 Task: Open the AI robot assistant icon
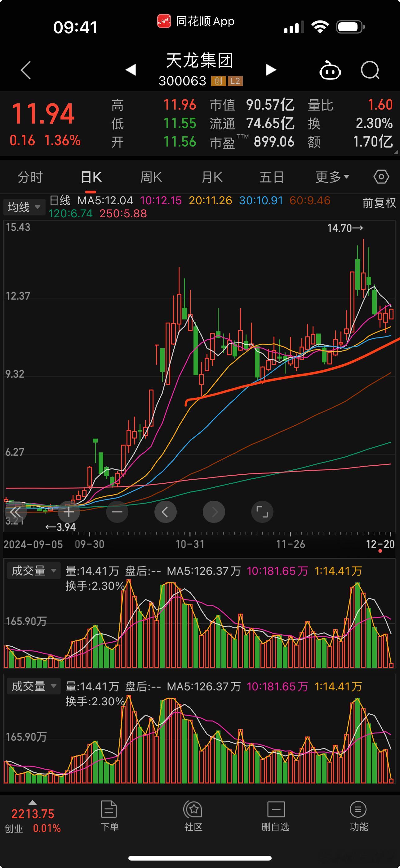330,70
